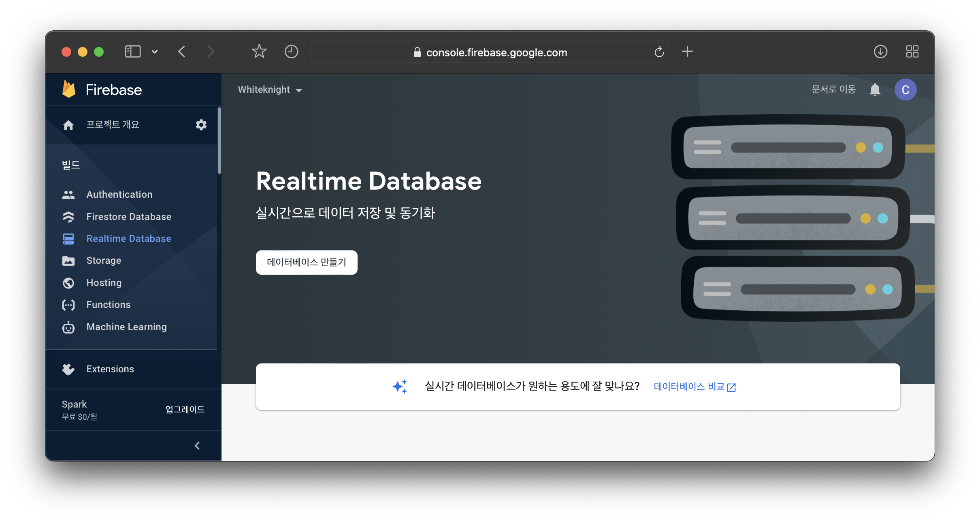
Task: Click the Authentication people icon
Action: 68,195
